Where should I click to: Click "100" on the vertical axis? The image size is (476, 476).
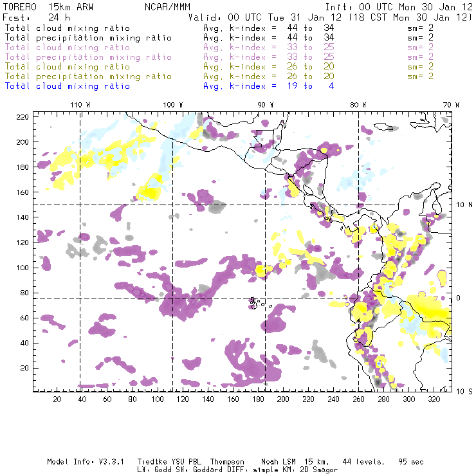pyautogui.click(x=23, y=268)
